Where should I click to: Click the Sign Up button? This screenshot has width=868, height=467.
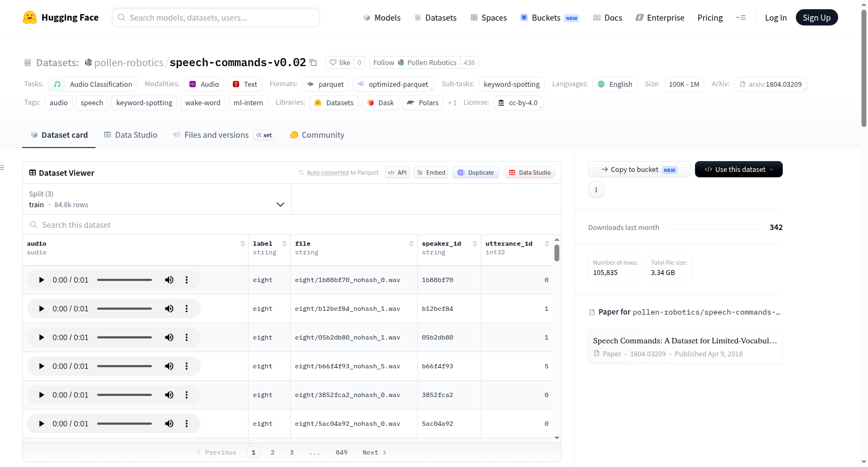(816, 17)
